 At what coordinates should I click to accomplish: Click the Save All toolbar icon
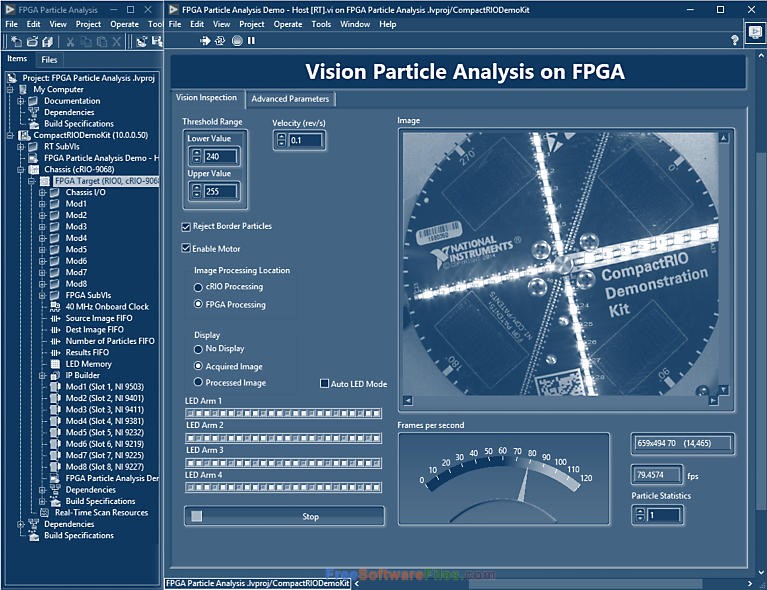pyautogui.click(x=47, y=42)
